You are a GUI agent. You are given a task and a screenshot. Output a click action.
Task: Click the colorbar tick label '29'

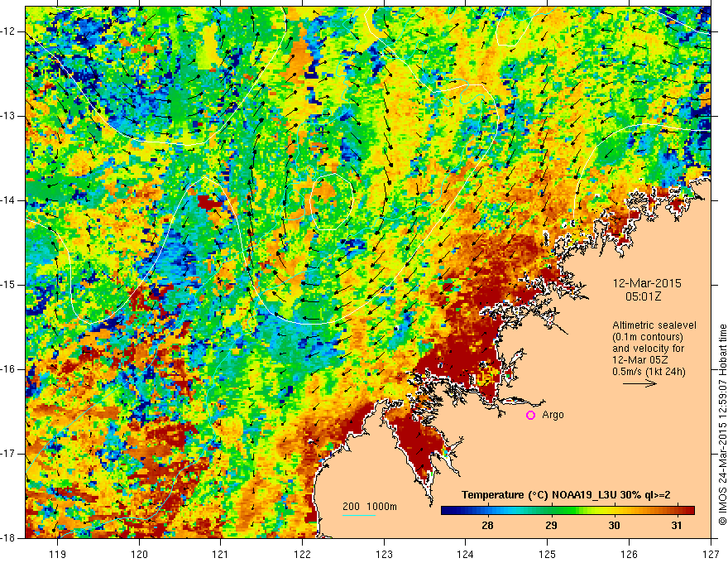click(x=551, y=526)
